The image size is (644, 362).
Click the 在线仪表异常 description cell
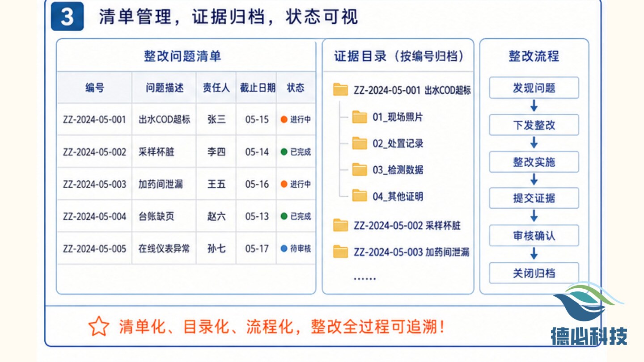tap(164, 248)
